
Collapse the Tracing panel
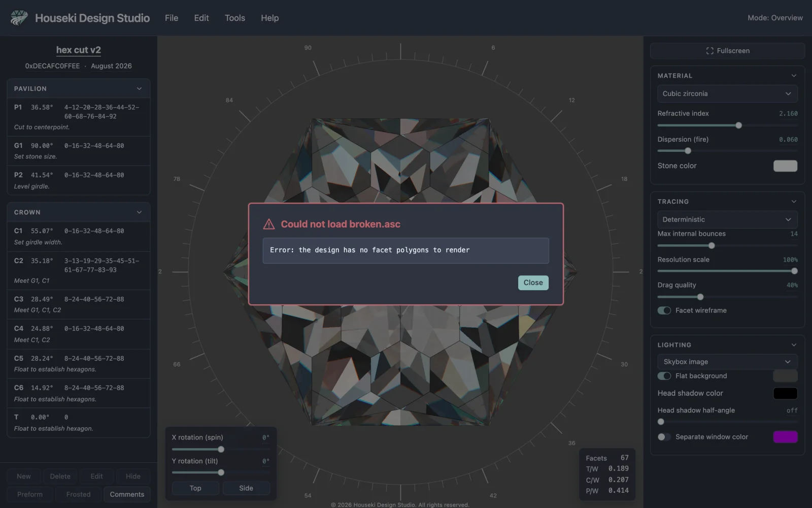click(x=794, y=202)
